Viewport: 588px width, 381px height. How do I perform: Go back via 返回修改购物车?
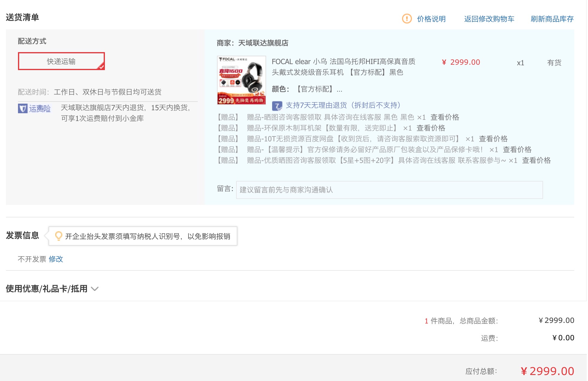489,19
